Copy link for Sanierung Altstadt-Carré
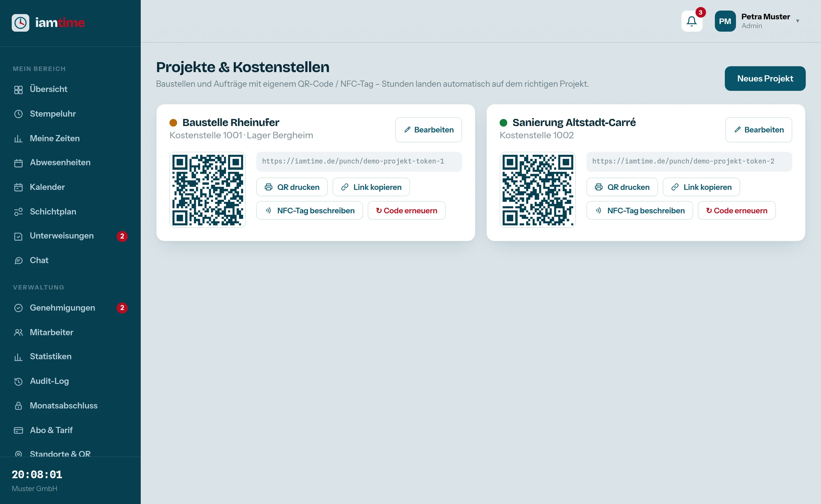This screenshot has width=821, height=504. coord(701,187)
